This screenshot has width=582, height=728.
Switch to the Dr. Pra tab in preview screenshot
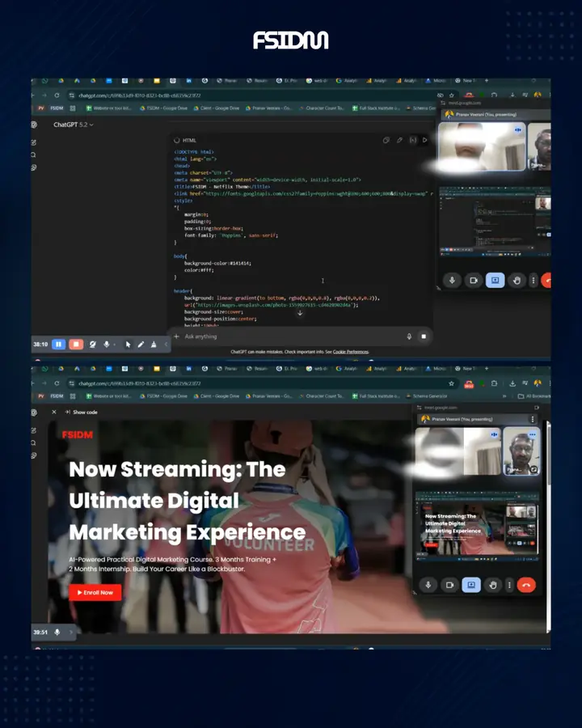287,368
